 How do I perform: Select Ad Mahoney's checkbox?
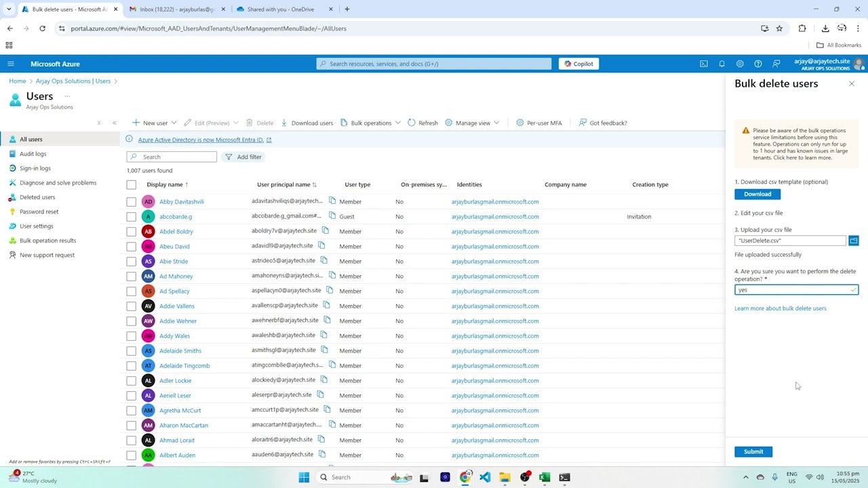[x=131, y=276]
